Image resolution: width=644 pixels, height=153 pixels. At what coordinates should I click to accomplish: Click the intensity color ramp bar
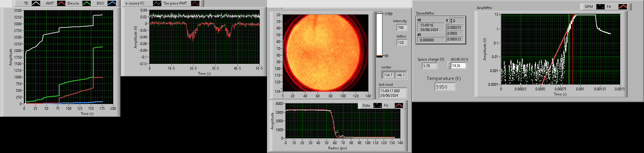pos(379,35)
